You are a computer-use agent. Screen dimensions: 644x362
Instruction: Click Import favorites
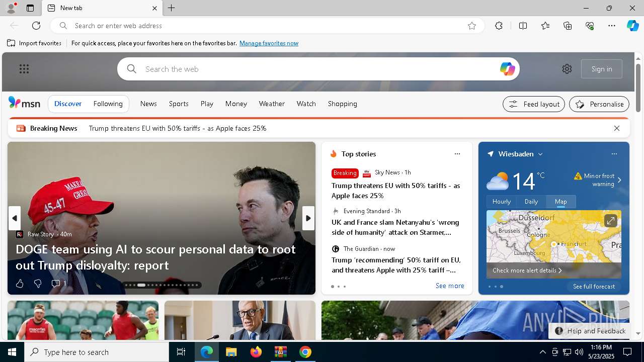click(x=34, y=43)
